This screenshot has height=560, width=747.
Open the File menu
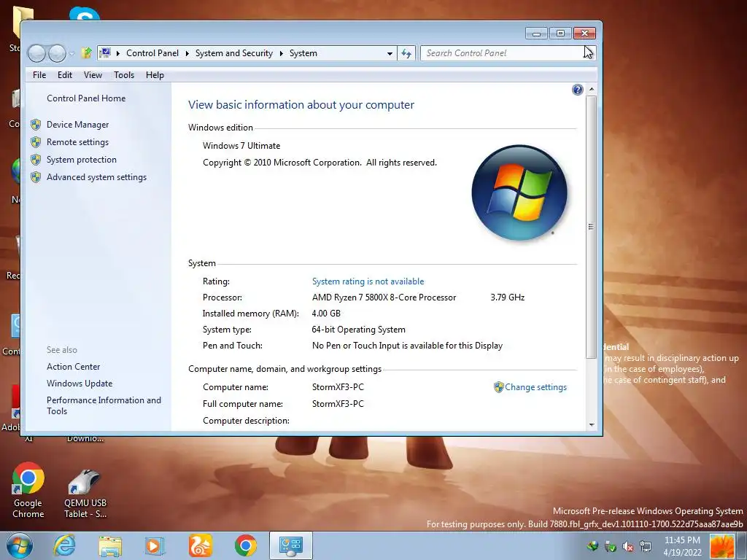[39, 75]
